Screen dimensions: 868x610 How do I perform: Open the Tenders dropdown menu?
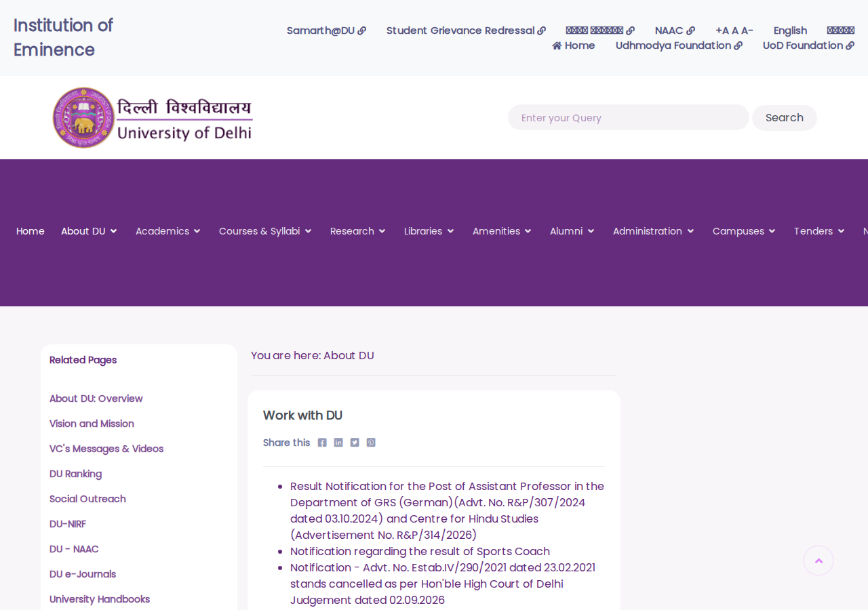point(820,231)
